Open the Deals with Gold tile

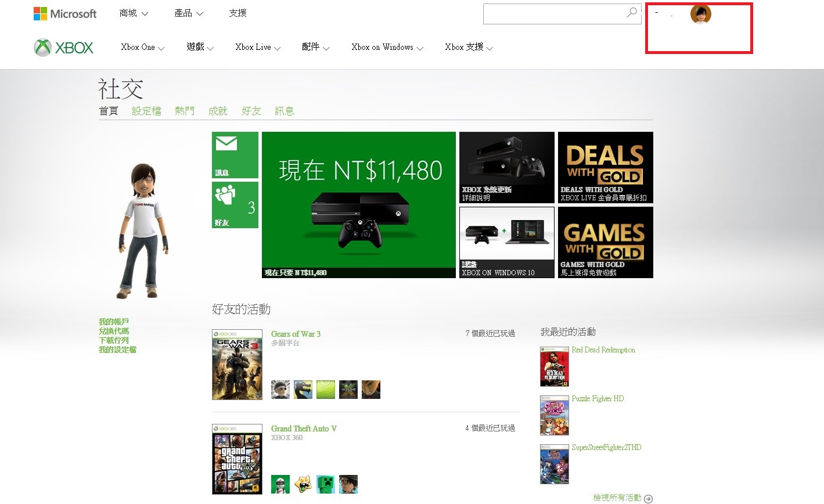(x=606, y=168)
